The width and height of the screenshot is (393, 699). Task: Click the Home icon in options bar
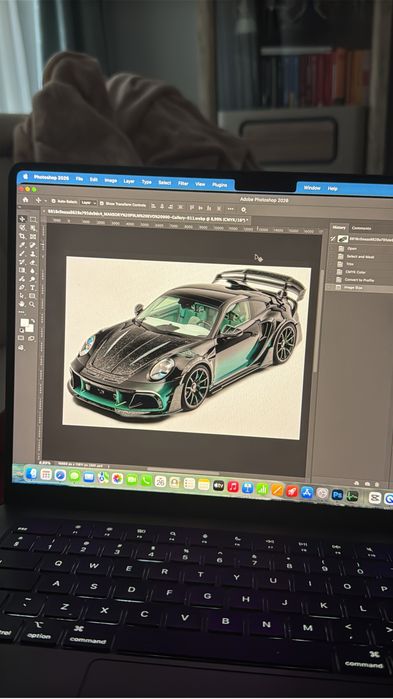(25, 200)
